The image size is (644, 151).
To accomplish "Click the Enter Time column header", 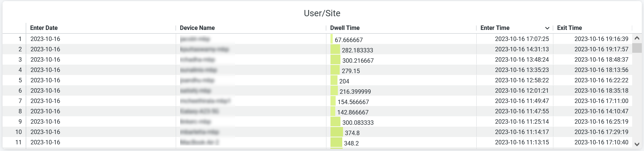I will click(x=495, y=28).
